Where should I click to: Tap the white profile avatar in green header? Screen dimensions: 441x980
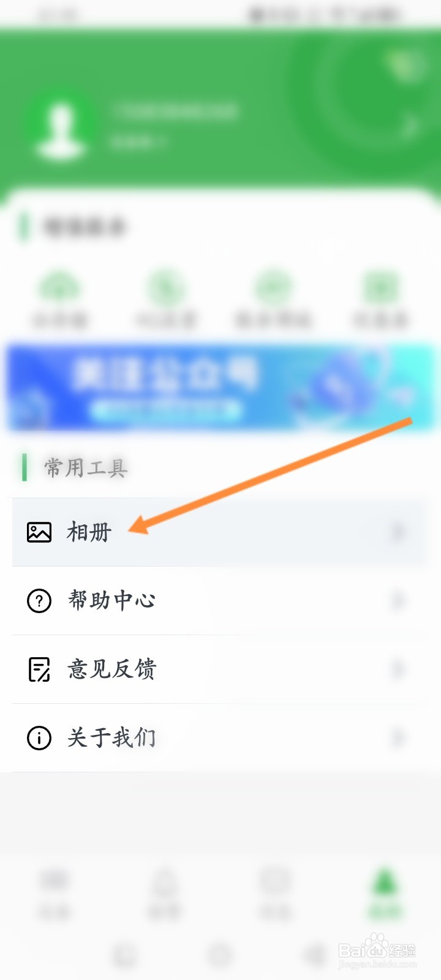pyautogui.click(x=60, y=130)
